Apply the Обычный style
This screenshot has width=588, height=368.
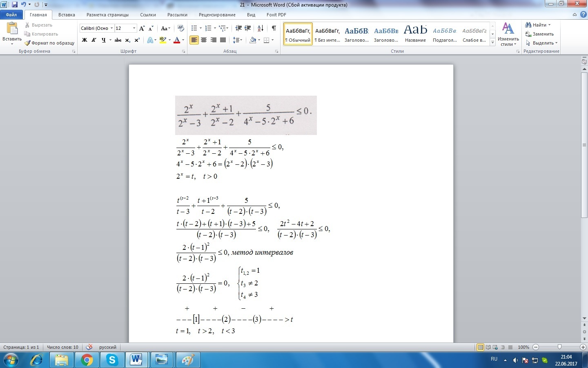(298, 34)
